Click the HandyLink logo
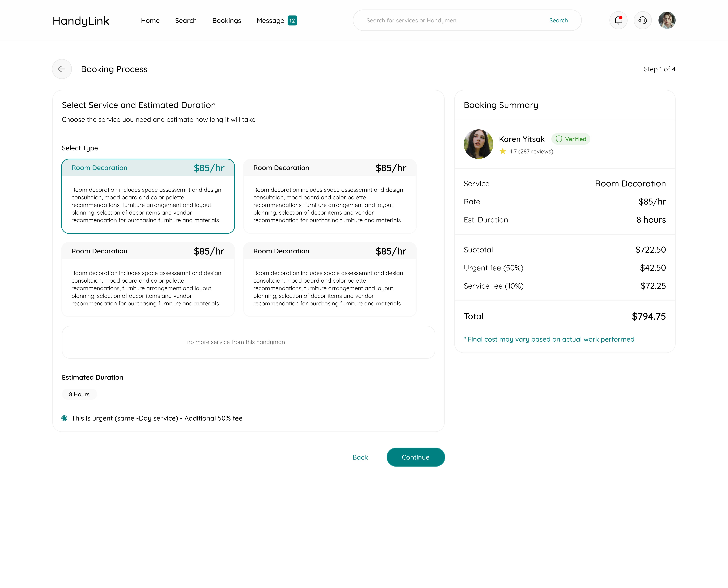Viewport: 728px width, 588px height. point(81,21)
